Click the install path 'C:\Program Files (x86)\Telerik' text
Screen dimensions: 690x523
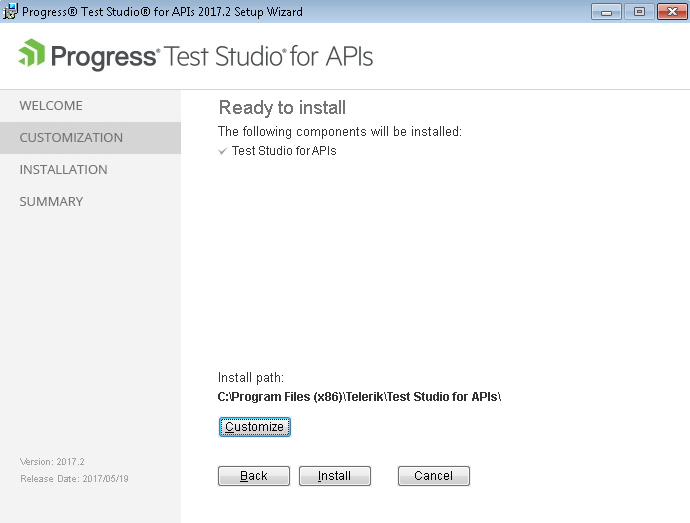(359, 397)
